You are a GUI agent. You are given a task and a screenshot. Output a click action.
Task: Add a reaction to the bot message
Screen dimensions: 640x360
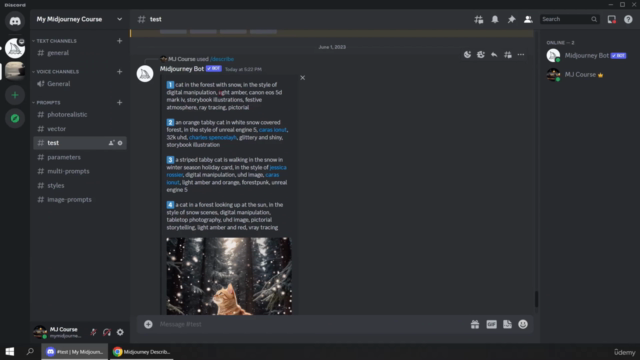pos(467,55)
